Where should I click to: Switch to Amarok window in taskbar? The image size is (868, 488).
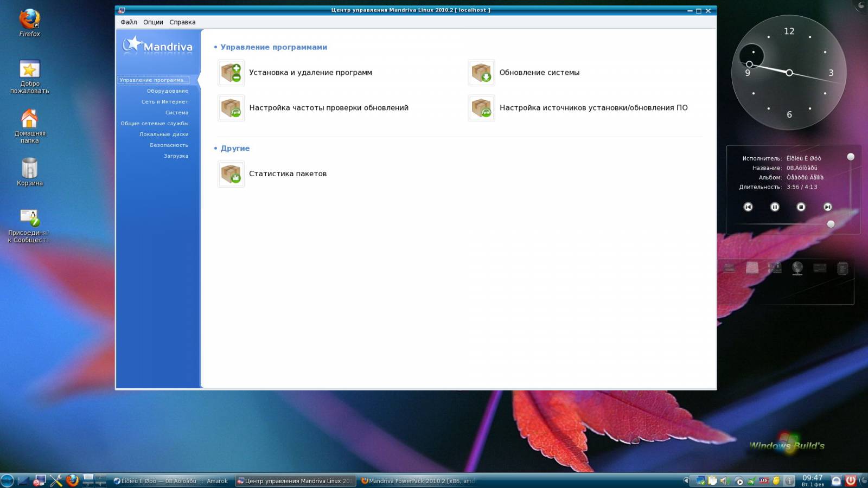coord(170,481)
